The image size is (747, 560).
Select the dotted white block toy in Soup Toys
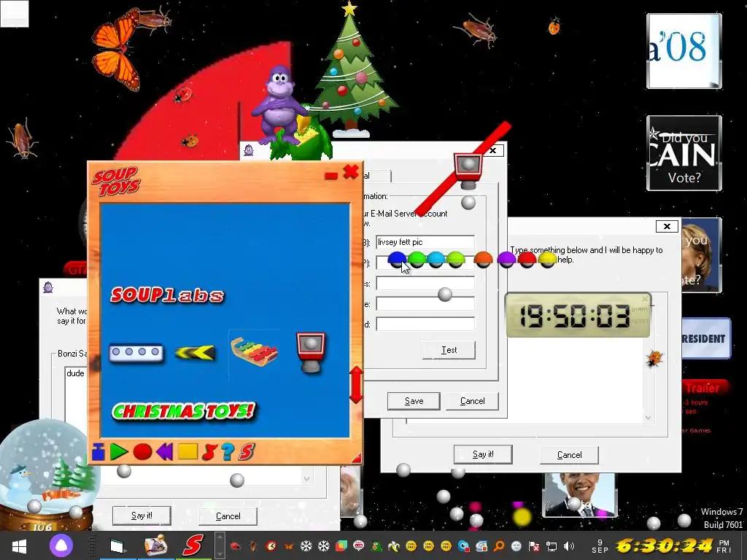point(136,353)
